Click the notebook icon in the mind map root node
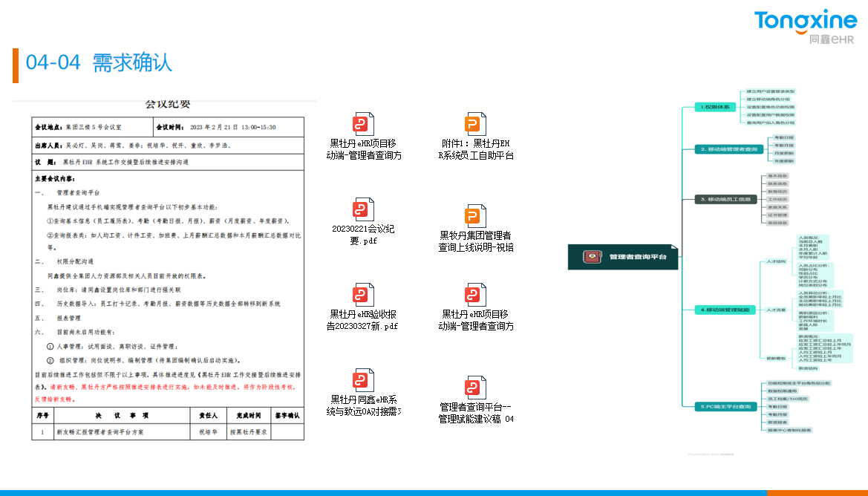 click(x=592, y=257)
